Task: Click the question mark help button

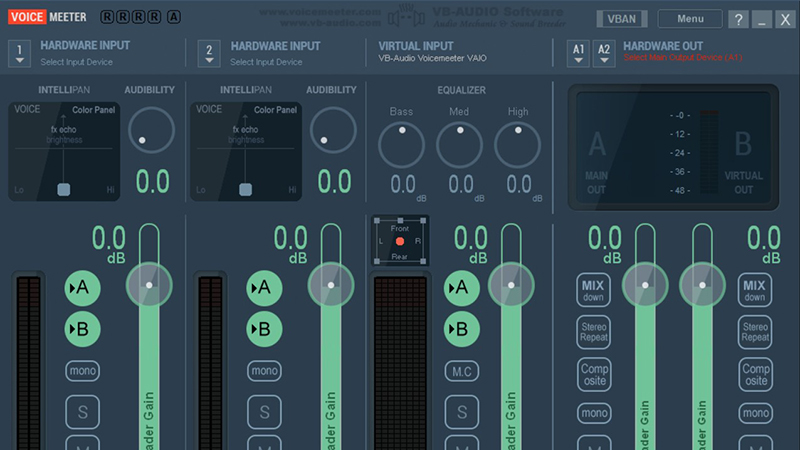Action: pos(738,19)
